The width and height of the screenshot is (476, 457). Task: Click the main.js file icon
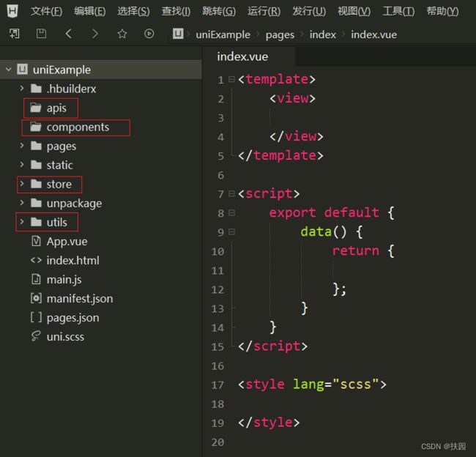click(x=36, y=279)
